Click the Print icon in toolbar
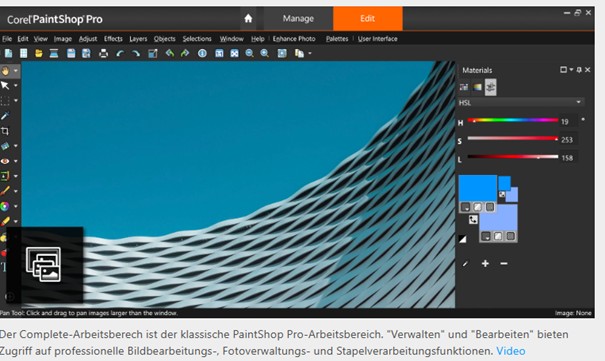 103,53
